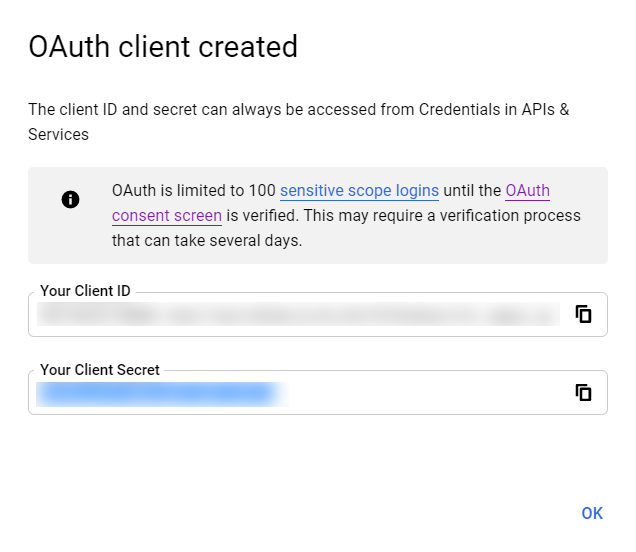
Task: Click inside the Your Client Secret field
Action: [x=420, y=393]
